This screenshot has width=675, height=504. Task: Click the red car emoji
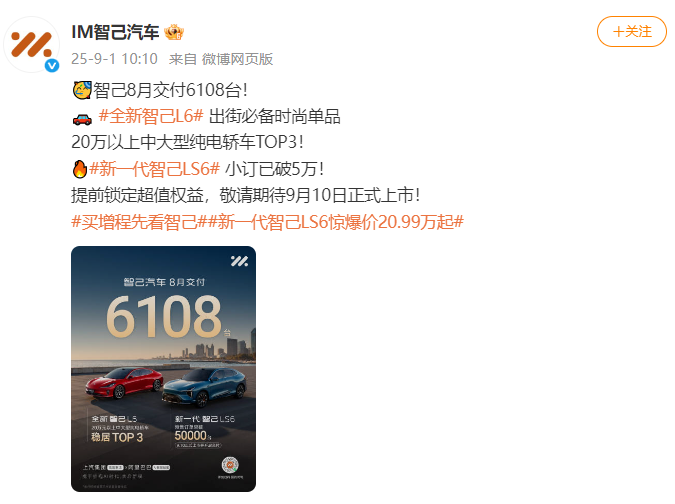click(x=82, y=119)
